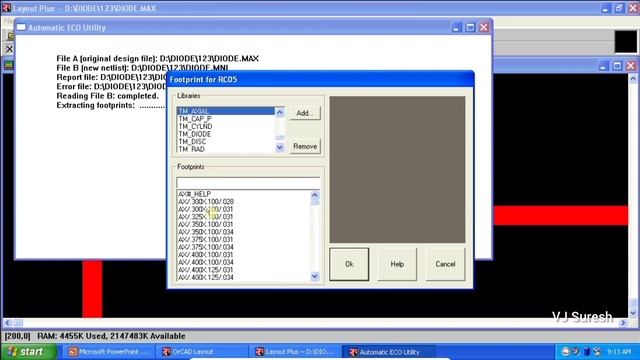
Task: Open Help in Footprint dialog
Action: tap(397, 264)
